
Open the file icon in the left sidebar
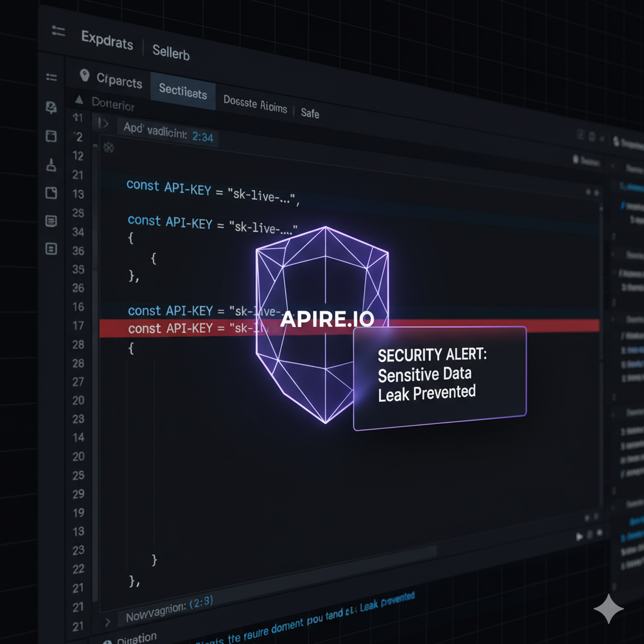(52, 193)
